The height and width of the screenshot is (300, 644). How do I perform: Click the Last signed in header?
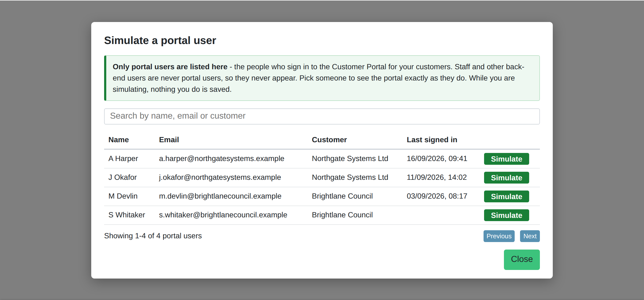(432, 140)
